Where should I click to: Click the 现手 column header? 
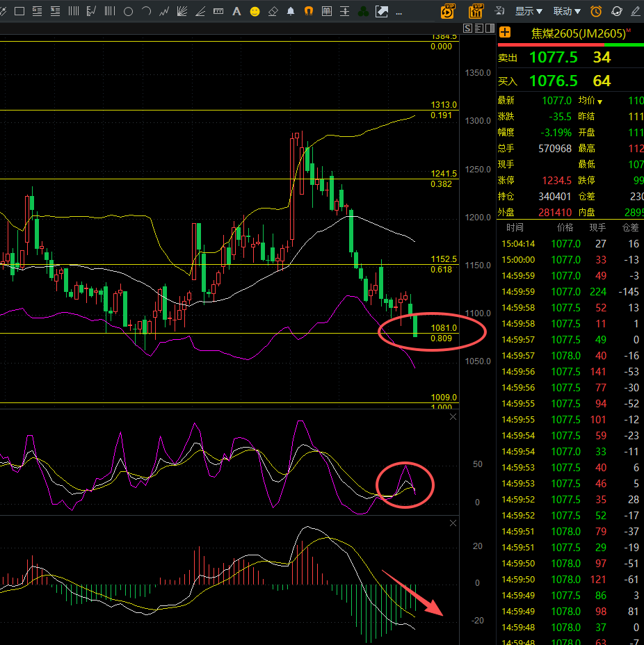(x=597, y=227)
